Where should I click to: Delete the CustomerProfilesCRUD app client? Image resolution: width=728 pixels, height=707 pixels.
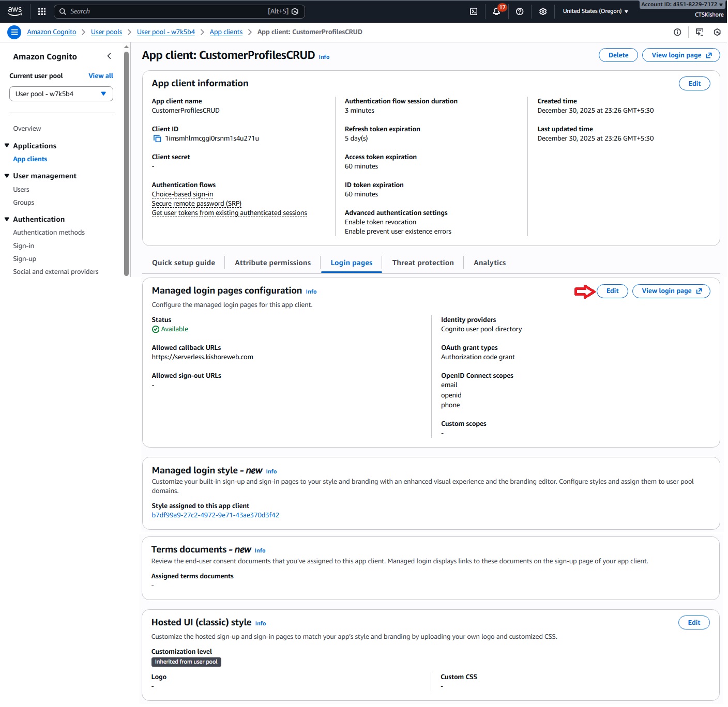click(618, 55)
